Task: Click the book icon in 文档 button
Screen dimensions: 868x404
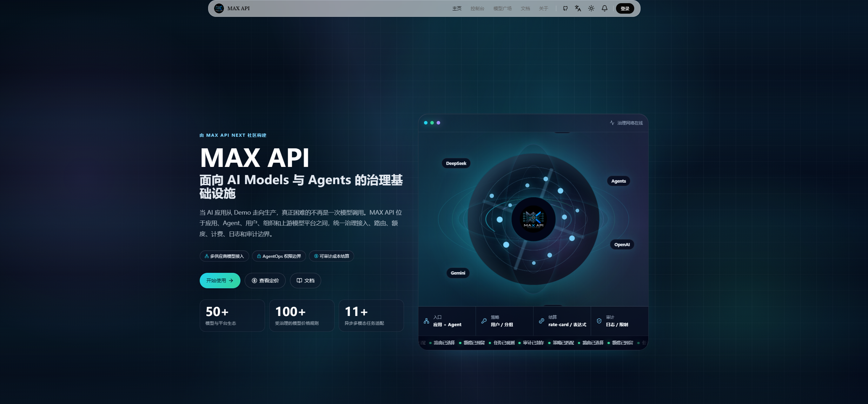Action: tap(299, 281)
